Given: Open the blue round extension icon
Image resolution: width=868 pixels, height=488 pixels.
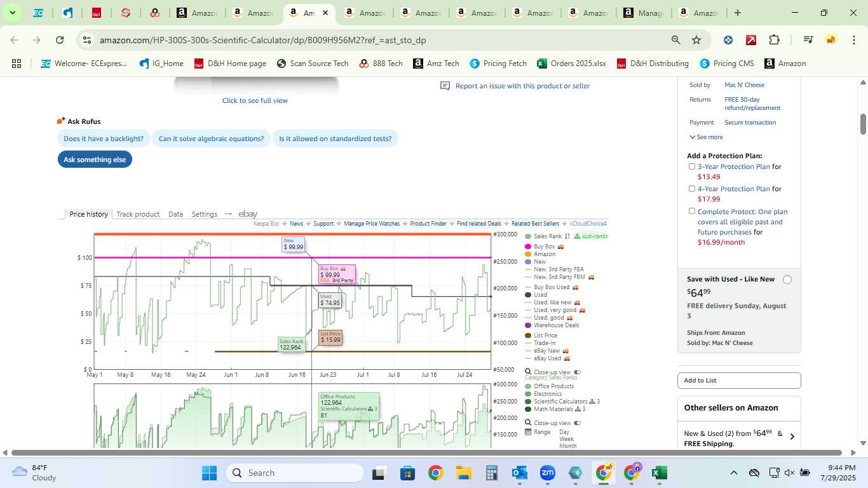Looking at the screenshot, I should pyautogui.click(x=728, y=40).
